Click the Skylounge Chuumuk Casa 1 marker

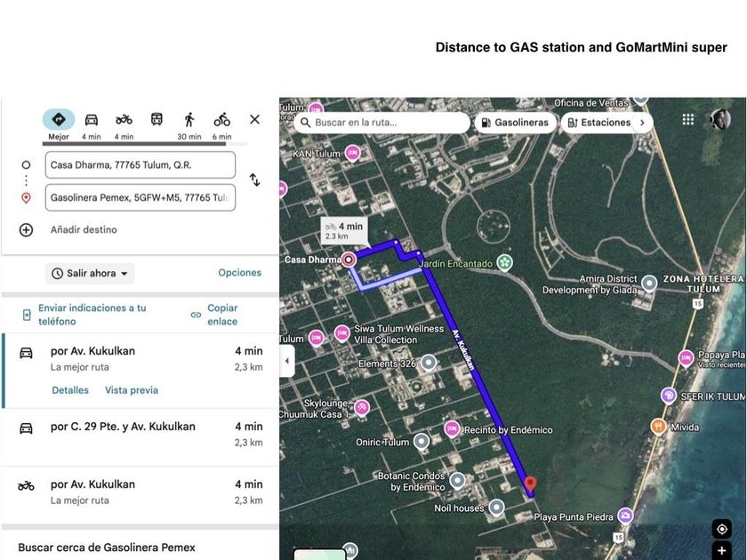tap(362, 407)
